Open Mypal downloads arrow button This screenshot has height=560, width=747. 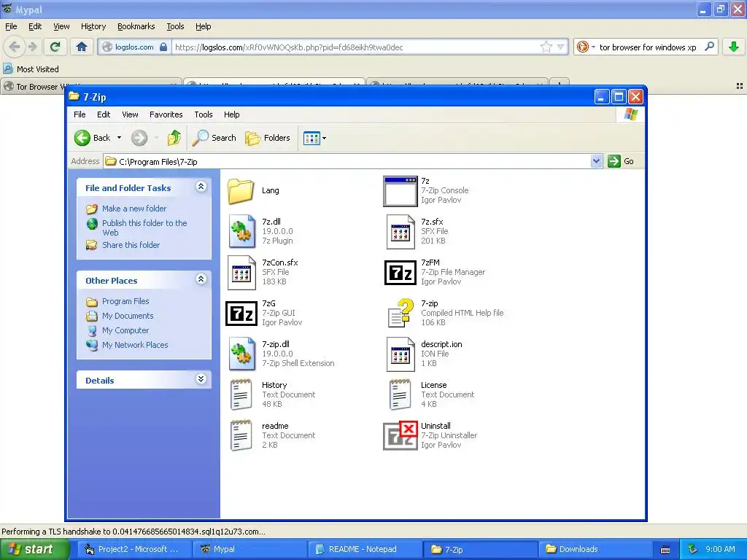734,47
